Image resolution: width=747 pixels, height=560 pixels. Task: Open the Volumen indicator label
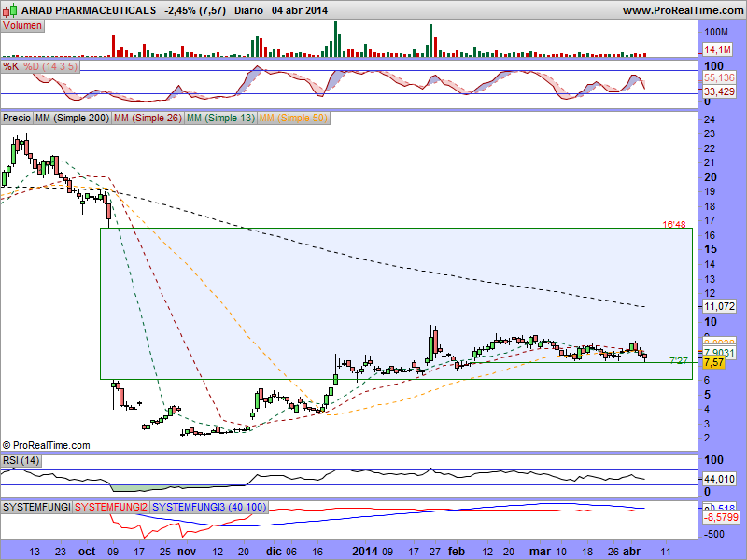(x=22, y=26)
